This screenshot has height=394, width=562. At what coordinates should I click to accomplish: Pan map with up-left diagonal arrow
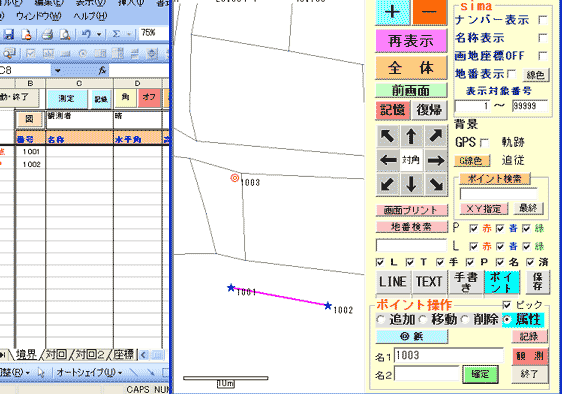pyautogui.click(x=387, y=136)
